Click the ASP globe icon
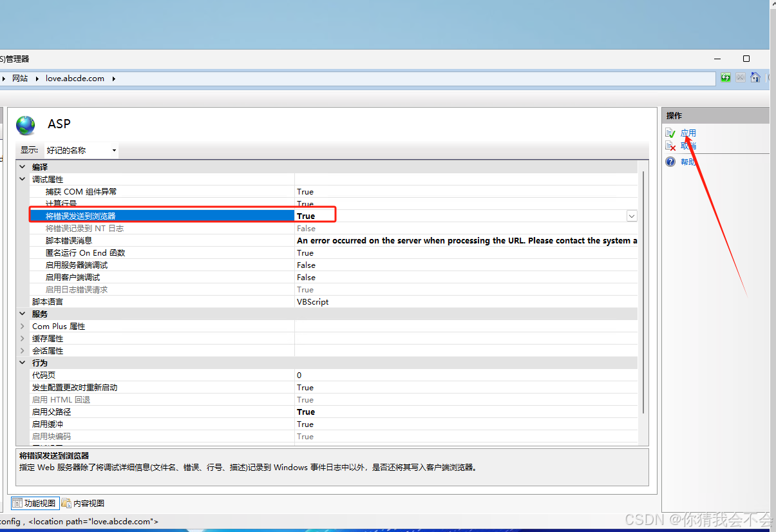Viewport: 776px width, 532px height. point(26,125)
